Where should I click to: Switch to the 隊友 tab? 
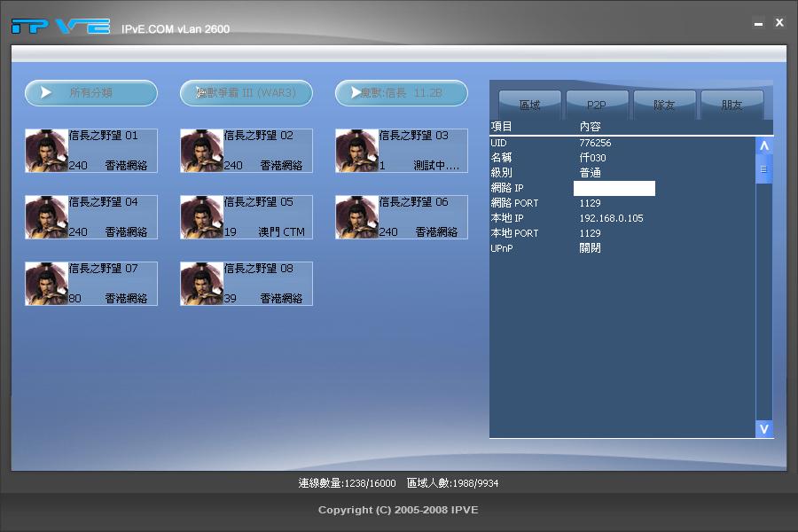pos(664,105)
